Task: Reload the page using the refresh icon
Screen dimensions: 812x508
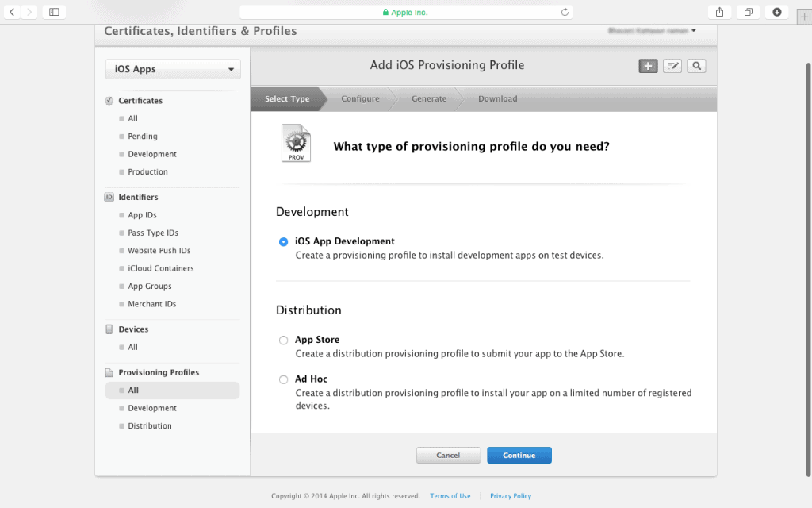Action: [x=565, y=12]
